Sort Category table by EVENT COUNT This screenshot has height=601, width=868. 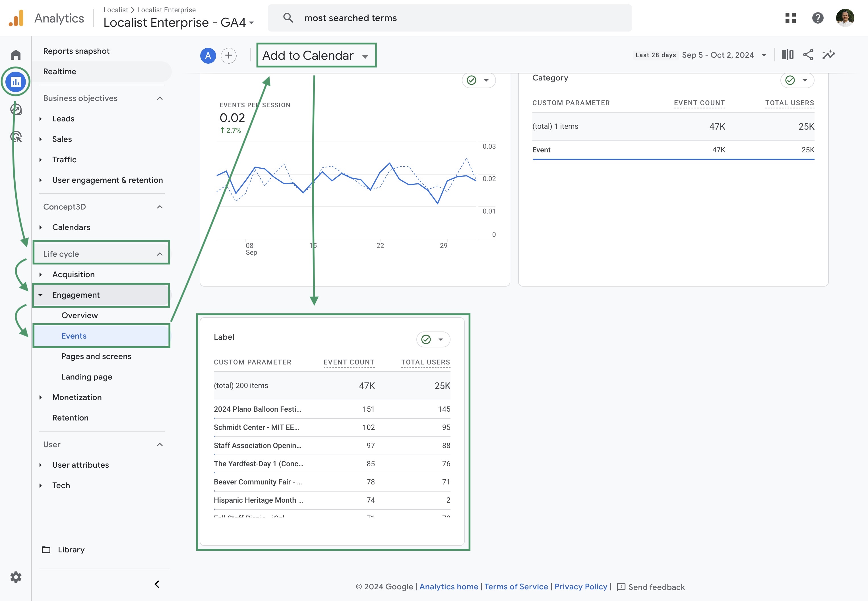pos(699,103)
